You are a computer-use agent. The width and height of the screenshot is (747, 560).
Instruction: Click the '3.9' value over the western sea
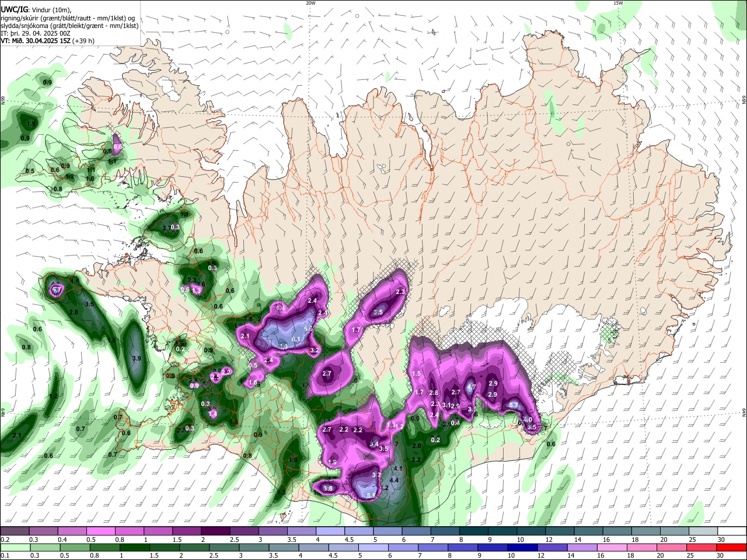[x=137, y=358]
